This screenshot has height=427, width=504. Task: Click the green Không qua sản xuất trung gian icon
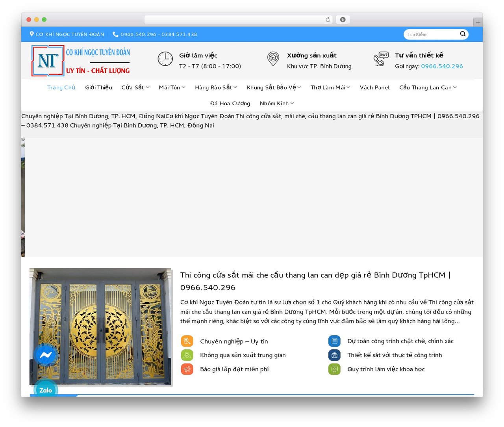click(187, 355)
